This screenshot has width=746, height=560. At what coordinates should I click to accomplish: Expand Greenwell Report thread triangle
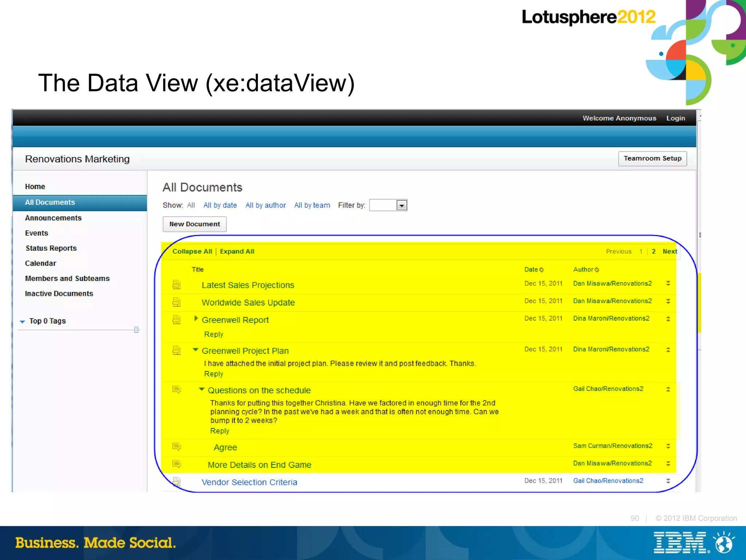click(x=196, y=318)
